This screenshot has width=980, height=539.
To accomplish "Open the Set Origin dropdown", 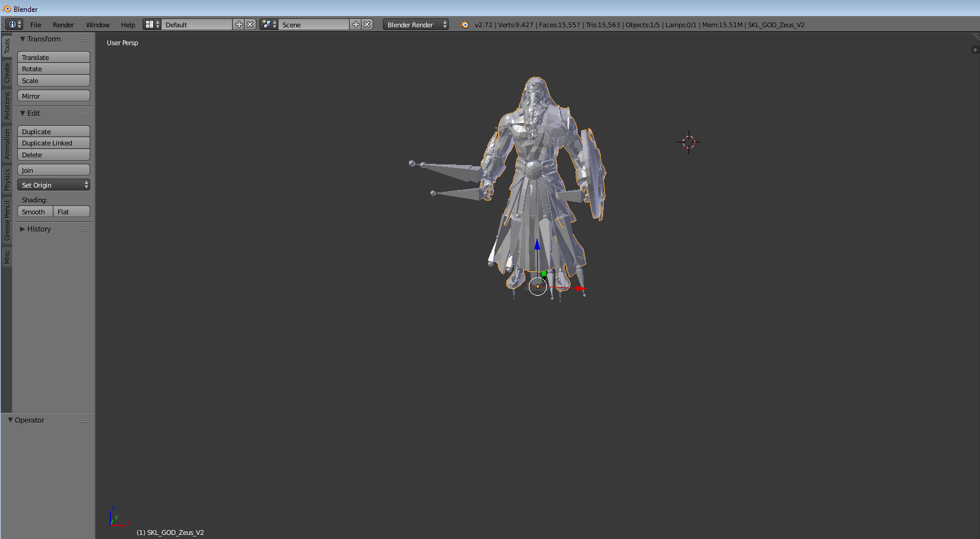I will click(x=53, y=185).
